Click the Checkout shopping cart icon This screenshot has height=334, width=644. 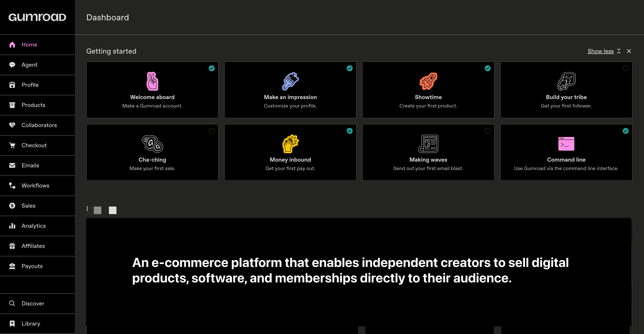(x=12, y=145)
